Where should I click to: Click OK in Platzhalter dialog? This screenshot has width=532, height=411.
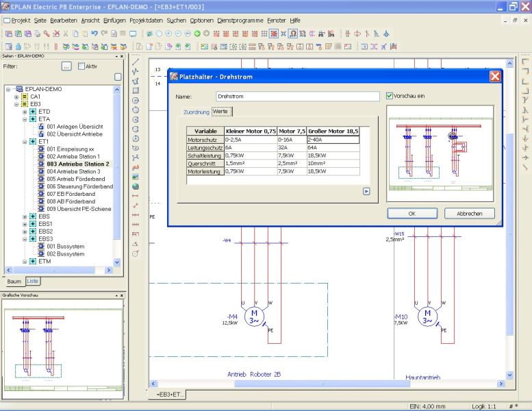tap(412, 214)
